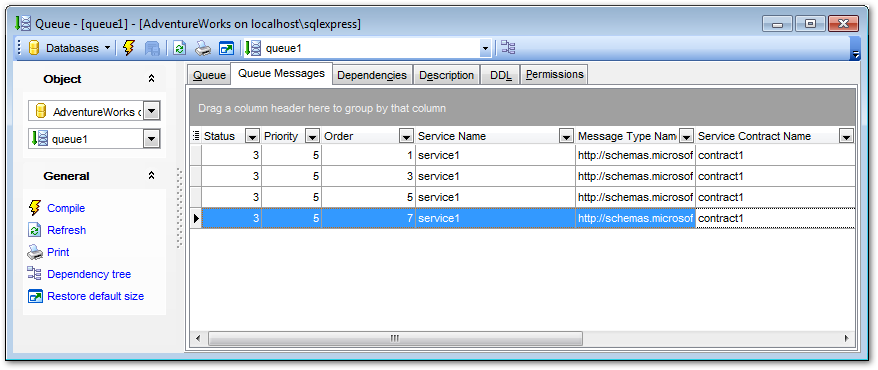Select the service1 cell in Order 3 row
This screenshot has width=878, height=370.
(x=495, y=176)
